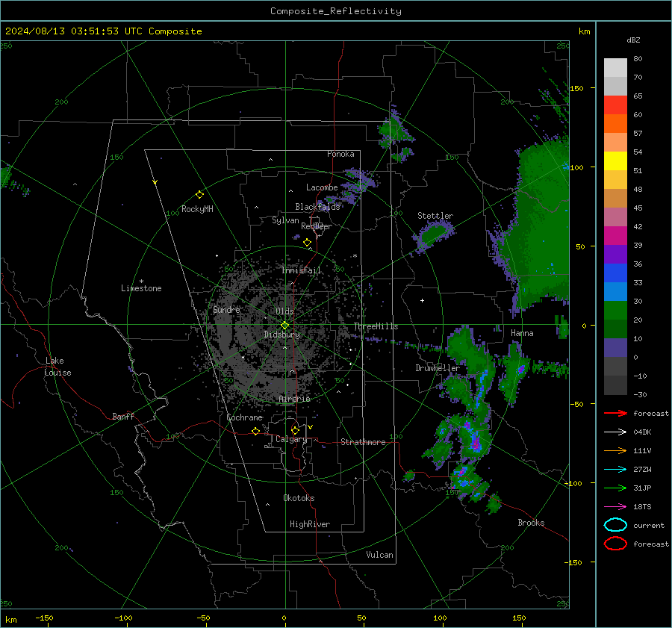Image resolution: width=672 pixels, height=628 pixels.
Task: Click the magenta 39-42 dBZ color swatch
Action: [615, 235]
